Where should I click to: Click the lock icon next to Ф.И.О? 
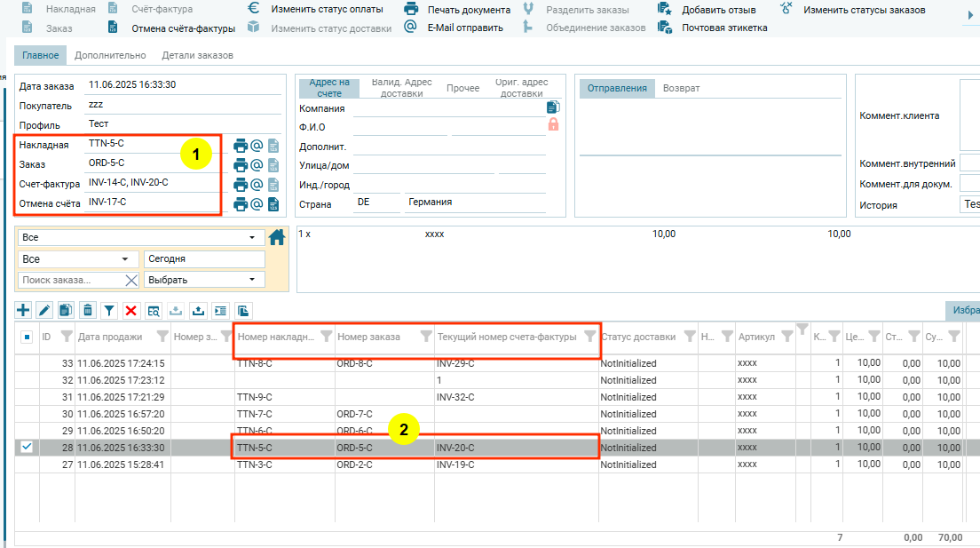[x=553, y=125]
